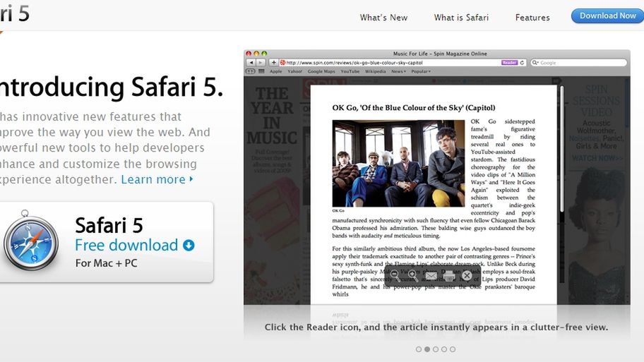The height and width of the screenshot is (362, 644).
Task: Click the Safari compass icon
Action: click(31, 241)
